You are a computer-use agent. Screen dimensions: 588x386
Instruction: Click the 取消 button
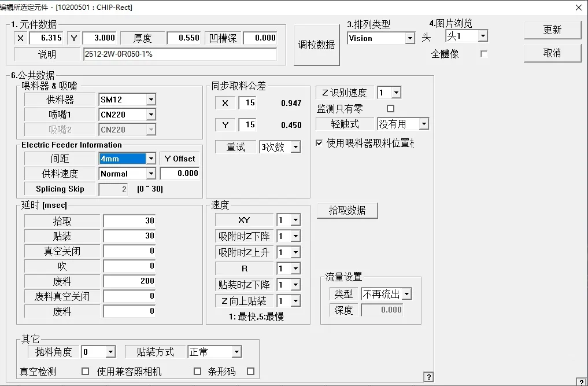click(x=552, y=53)
